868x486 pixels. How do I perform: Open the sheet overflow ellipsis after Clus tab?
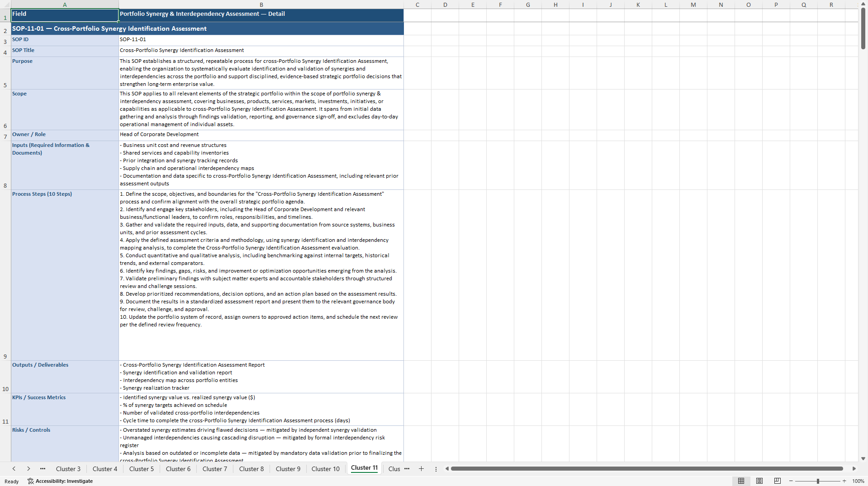(407, 469)
